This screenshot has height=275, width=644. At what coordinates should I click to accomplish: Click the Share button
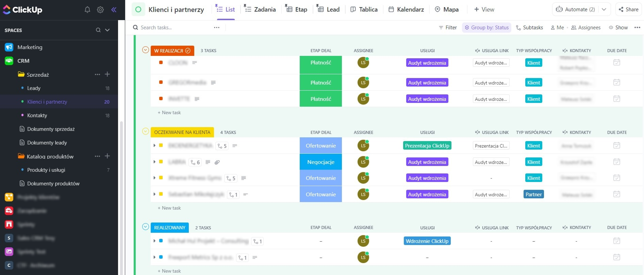629,10
